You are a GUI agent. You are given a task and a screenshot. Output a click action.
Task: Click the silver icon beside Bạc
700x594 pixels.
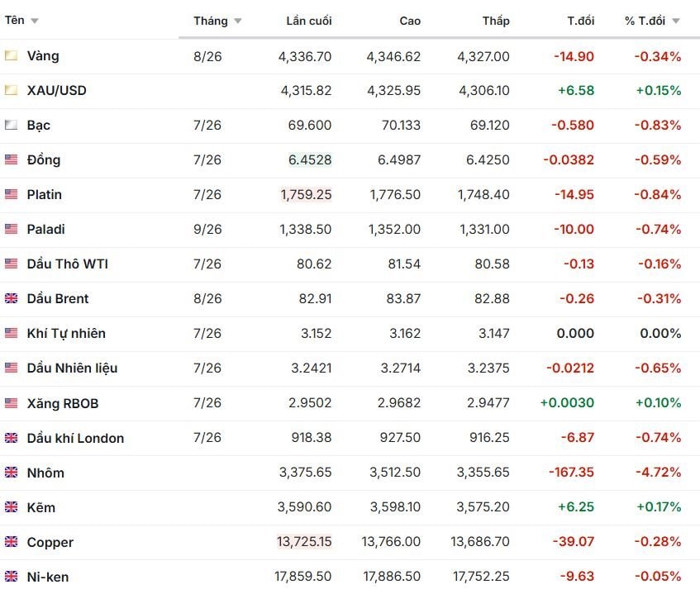[x=12, y=125]
